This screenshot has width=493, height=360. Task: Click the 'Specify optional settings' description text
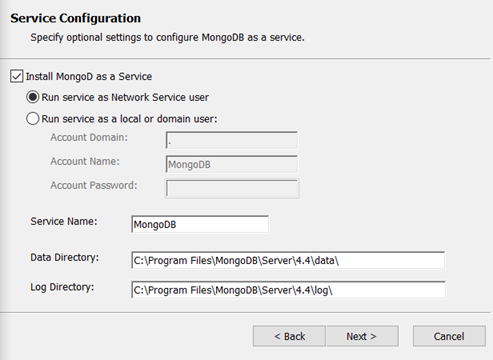tap(167, 38)
